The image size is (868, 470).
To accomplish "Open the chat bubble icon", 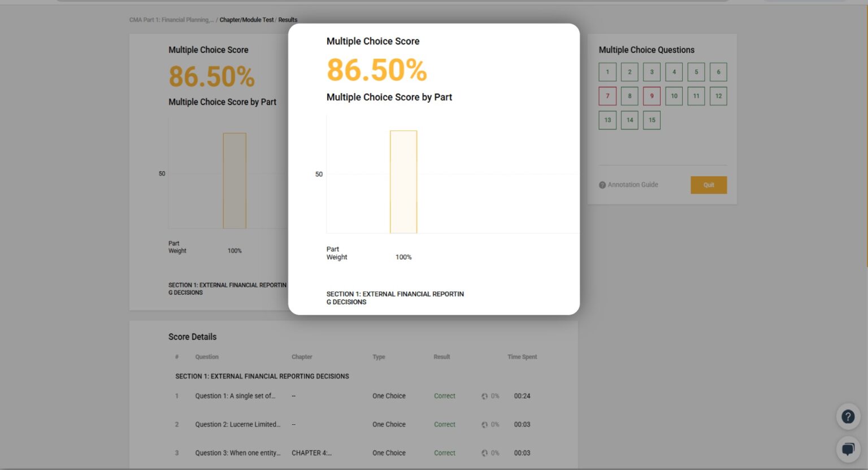I will (848, 450).
